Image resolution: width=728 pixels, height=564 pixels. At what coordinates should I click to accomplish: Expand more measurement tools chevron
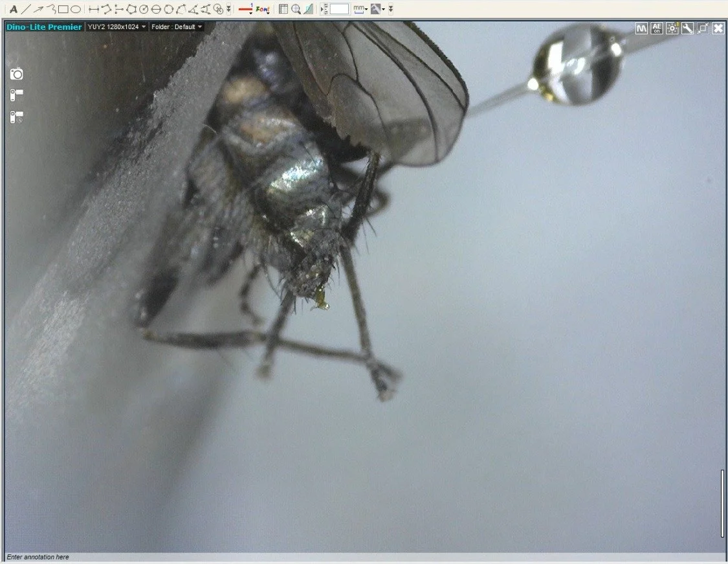click(228, 9)
